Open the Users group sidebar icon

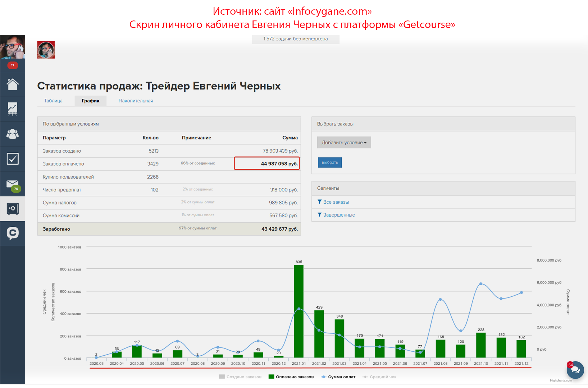point(13,134)
